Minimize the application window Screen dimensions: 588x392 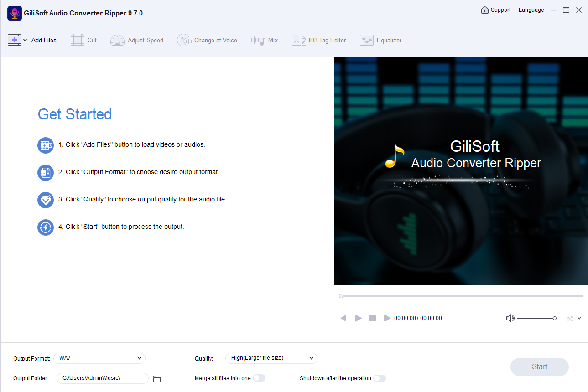pos(553,10)
